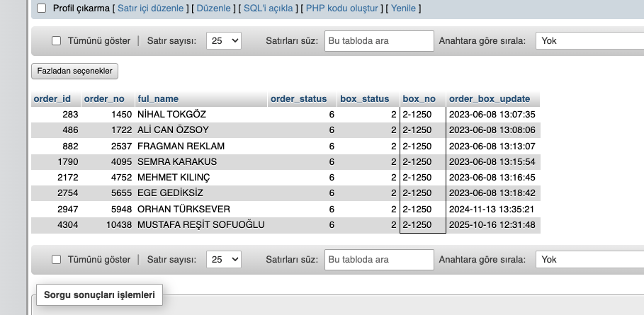Open the Düzenle link
This screenshot has height=315, width=644.
(213, 8)
